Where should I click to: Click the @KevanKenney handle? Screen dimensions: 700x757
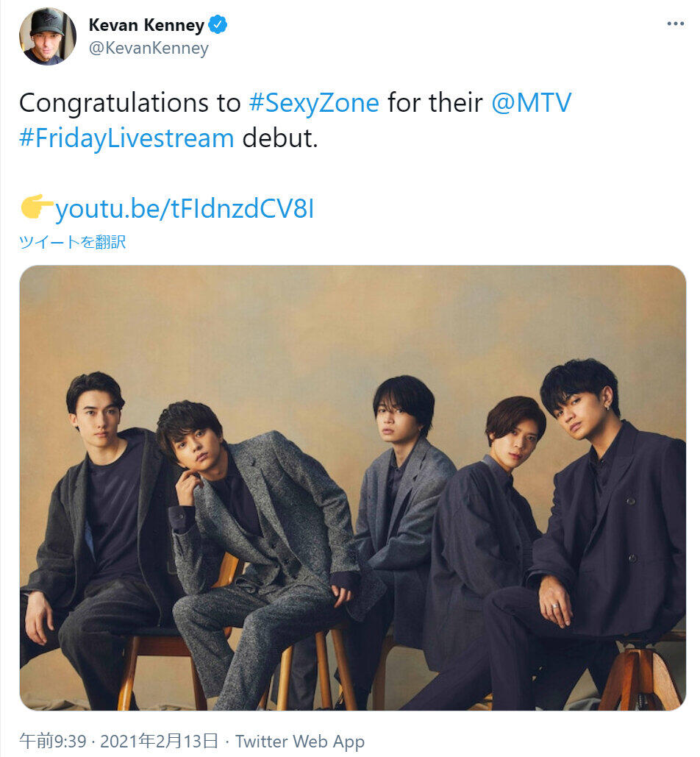tap(149, 49)
